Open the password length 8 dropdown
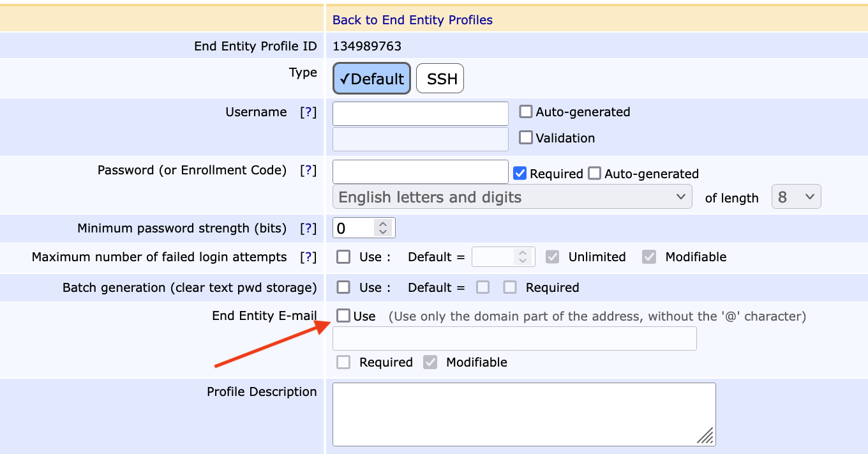868x456 pixels. click(x=796, y=197)
